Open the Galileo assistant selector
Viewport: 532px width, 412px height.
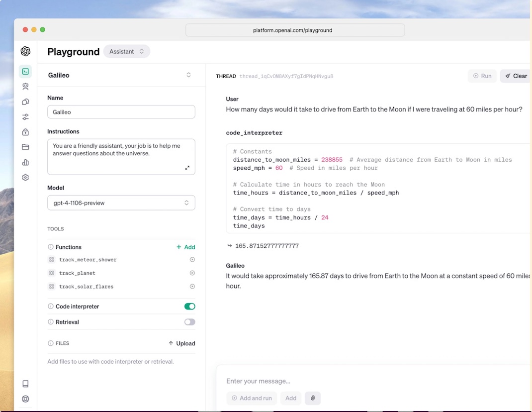[x=121, y=75]
